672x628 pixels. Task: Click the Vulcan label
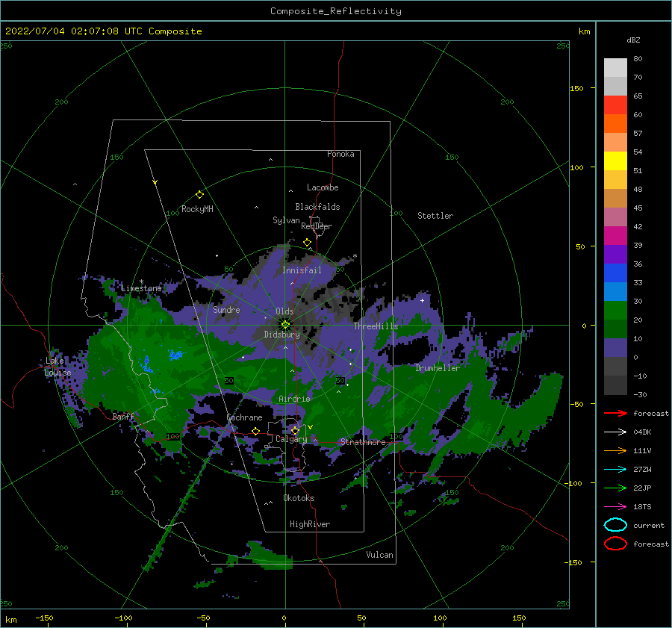[x=380, y=555]
